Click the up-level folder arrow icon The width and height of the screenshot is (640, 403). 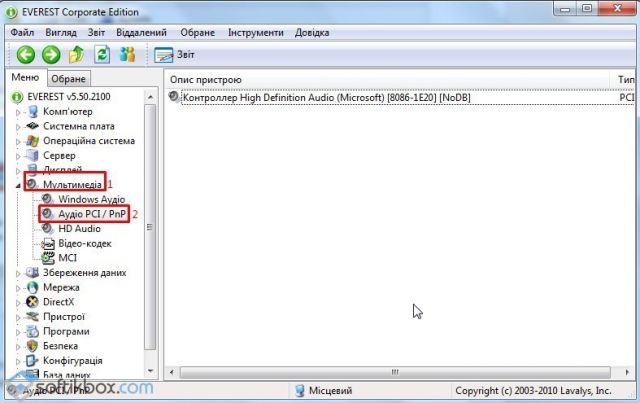[x=76, y=55]
